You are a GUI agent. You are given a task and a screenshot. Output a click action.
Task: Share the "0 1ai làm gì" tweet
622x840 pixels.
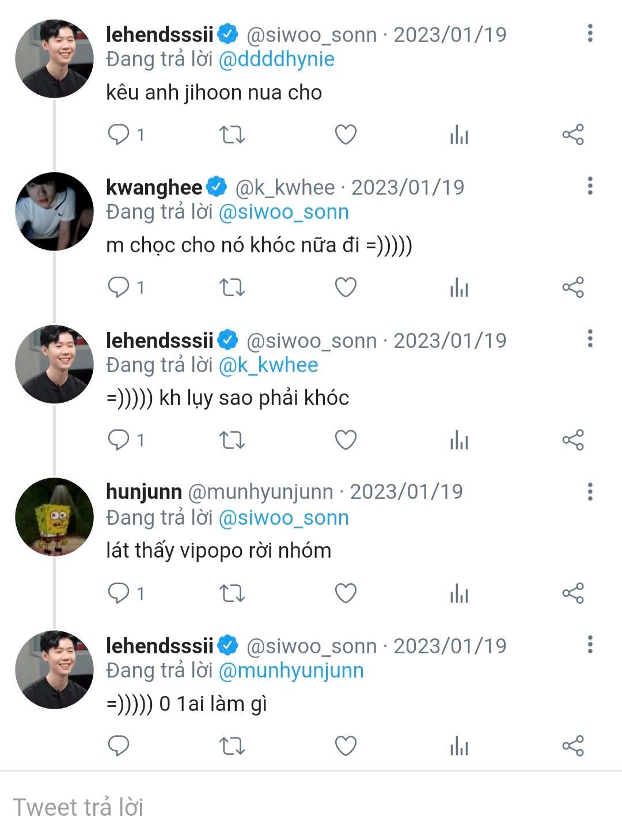coord(572,746)
